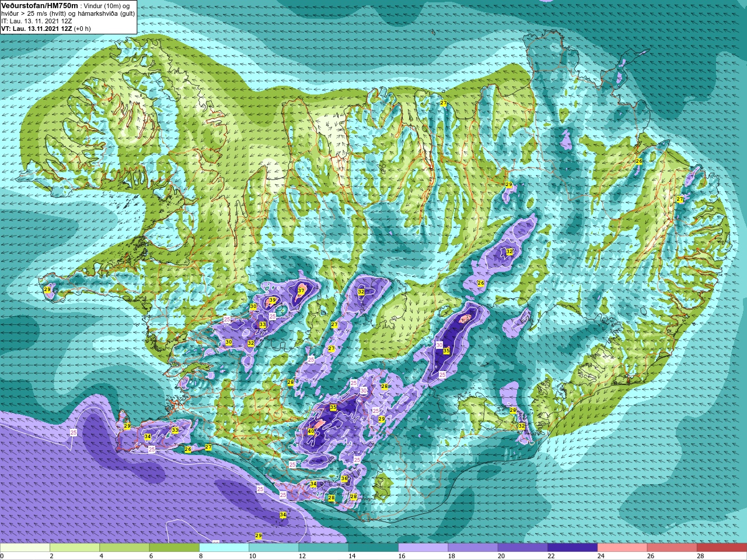
Task: Pick the teal 12–14 m/s legend swatch
Action: pos(323,548)
